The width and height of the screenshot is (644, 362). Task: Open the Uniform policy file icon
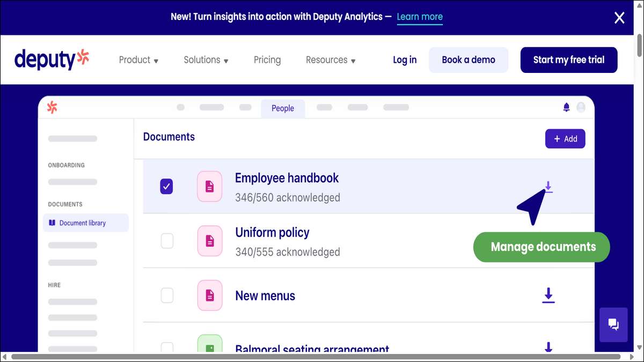tap(209, 241)
